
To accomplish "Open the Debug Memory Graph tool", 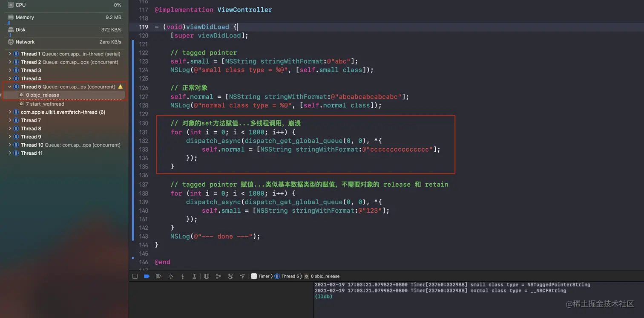I will click(218, 276).
